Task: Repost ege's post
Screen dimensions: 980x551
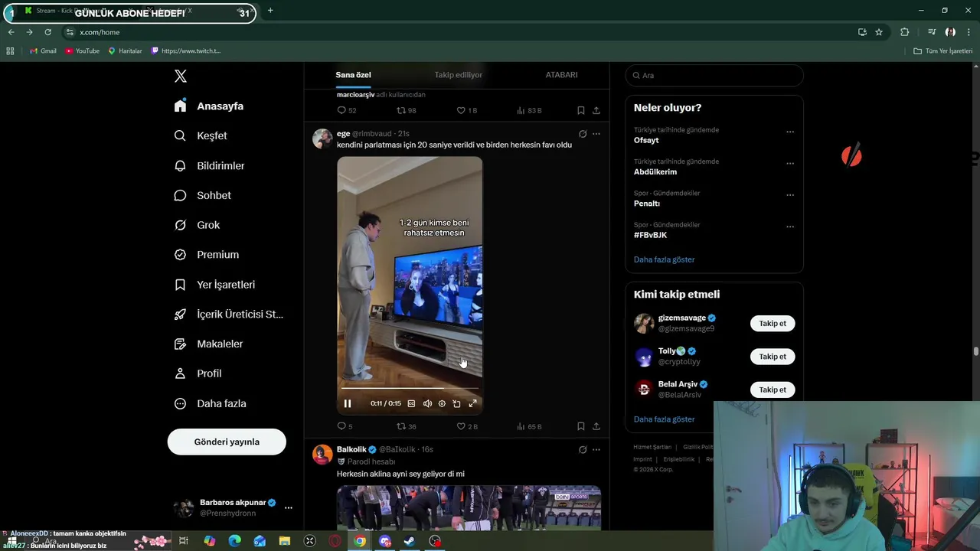Action: (406, 426)
